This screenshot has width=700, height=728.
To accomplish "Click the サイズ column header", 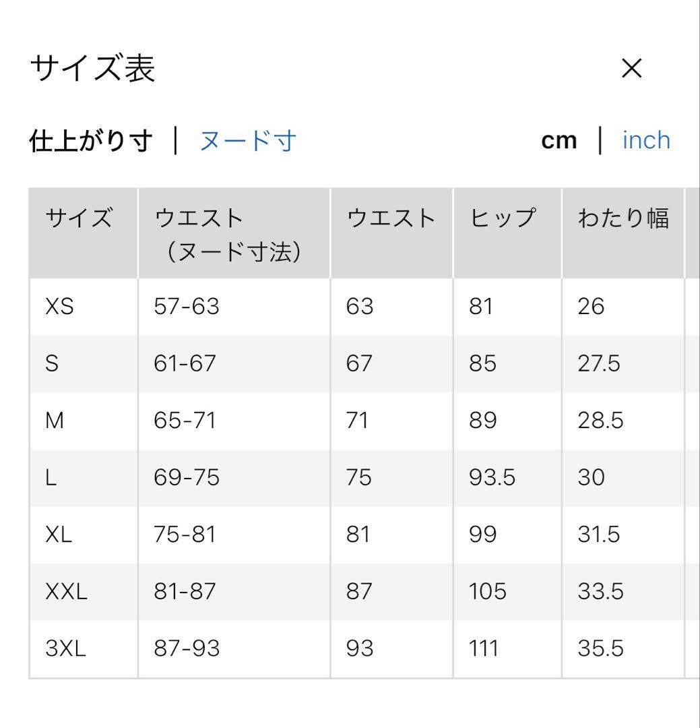I will [x=79, y=217].
